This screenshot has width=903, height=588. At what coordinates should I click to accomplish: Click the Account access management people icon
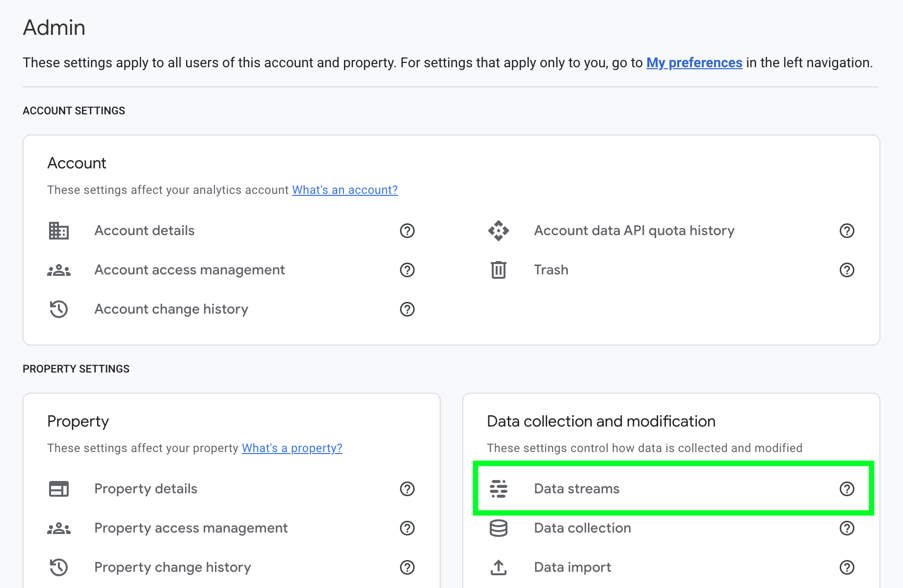click(59, 270)
